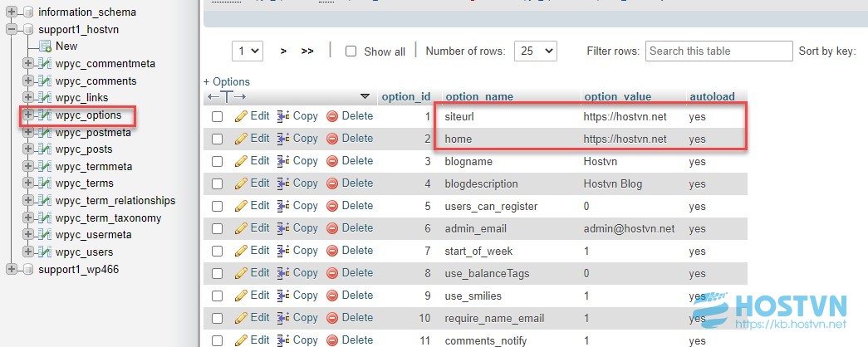Viewport: 868px width, 347px height.
Task: Click the Search this table filter field
Action: 719,51
